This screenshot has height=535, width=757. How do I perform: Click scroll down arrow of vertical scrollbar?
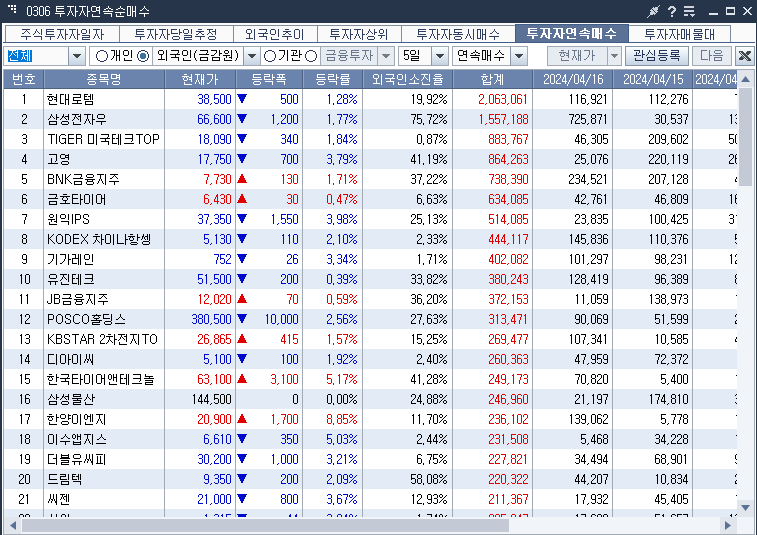click(x=745, y=507)
